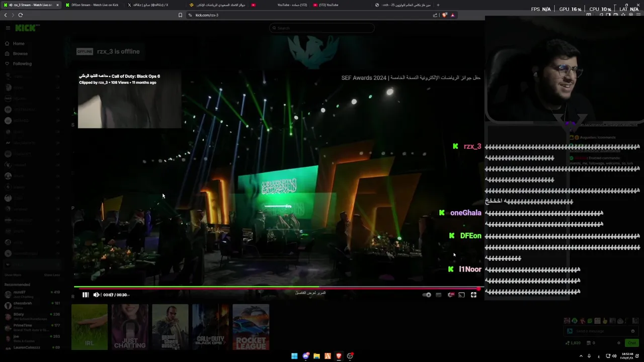Viewport: 644px width, 362px height.
Task: Open the IRL category thumbnail
Action: 90,327
